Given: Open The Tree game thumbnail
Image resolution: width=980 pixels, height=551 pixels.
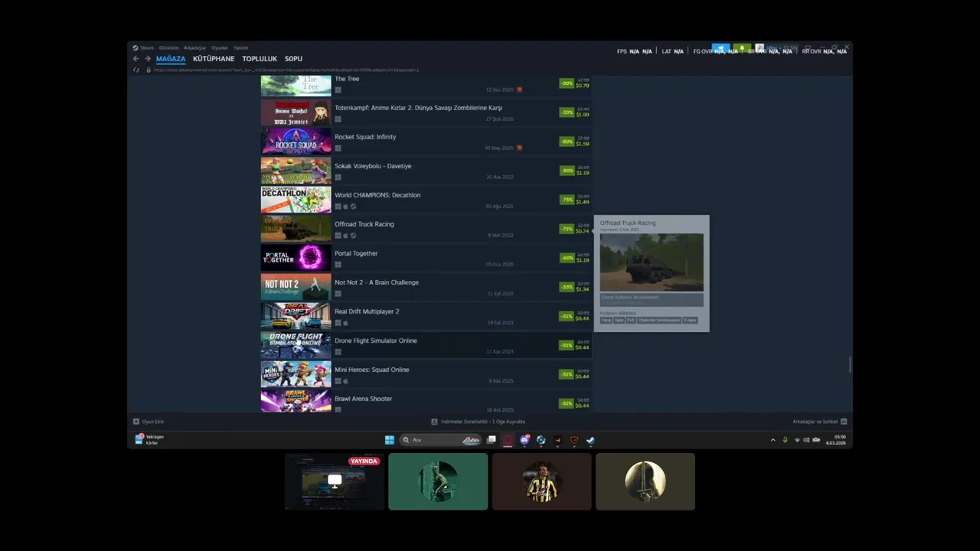Looking at the screenshot, I should click(x=296, y=84).
